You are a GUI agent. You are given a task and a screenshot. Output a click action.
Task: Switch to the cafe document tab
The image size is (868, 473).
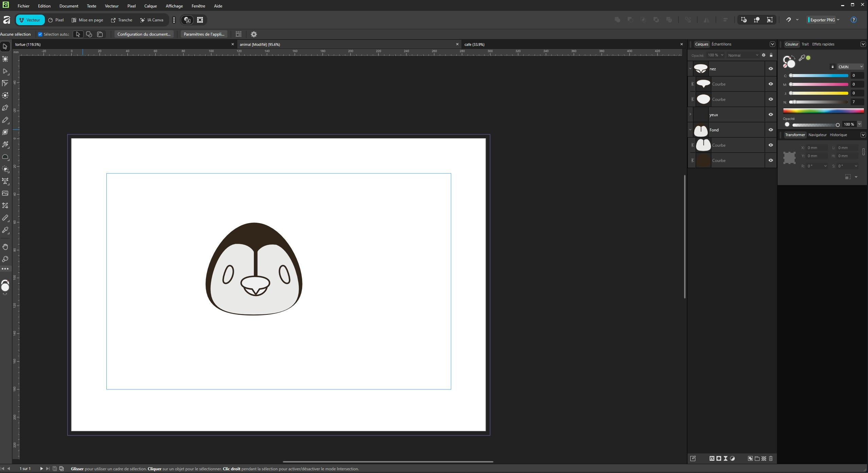click(x=474, y=44)
